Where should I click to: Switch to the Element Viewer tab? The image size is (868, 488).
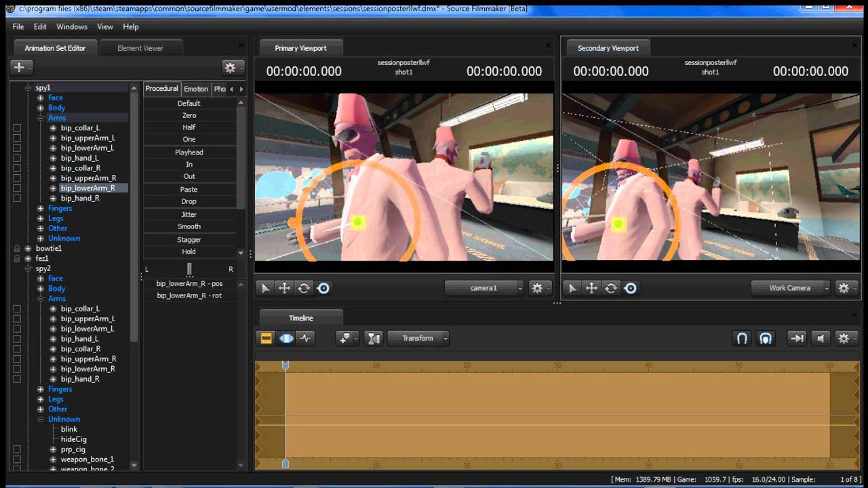[140, 48]
